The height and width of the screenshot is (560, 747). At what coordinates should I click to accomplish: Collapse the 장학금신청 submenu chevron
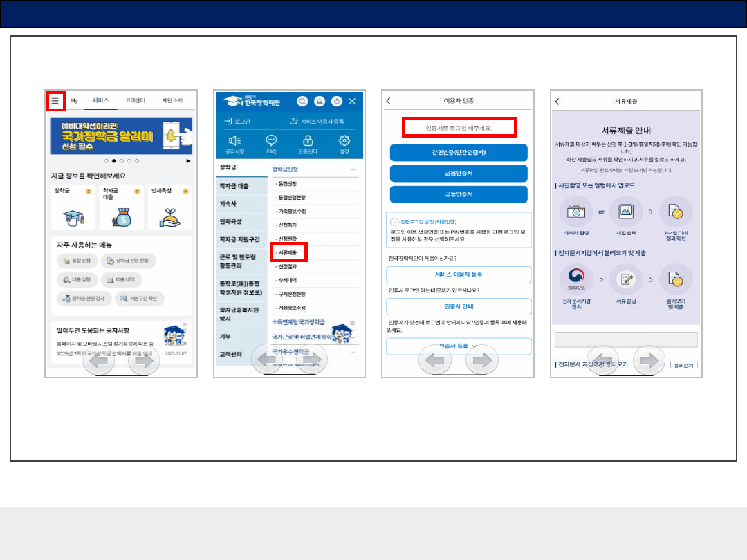[x=353, y=169]
